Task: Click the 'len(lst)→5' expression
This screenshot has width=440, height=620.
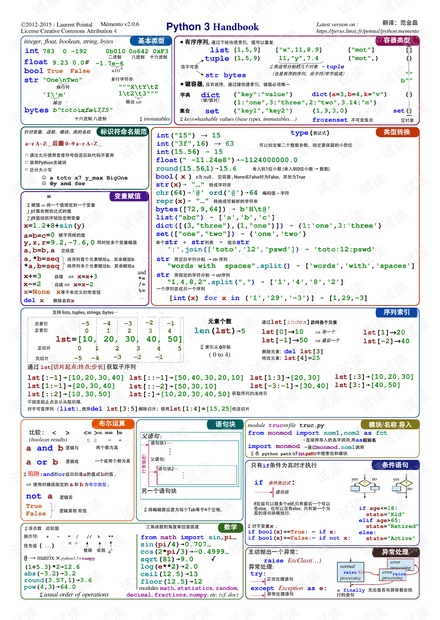Action: [x=219, y=331]
